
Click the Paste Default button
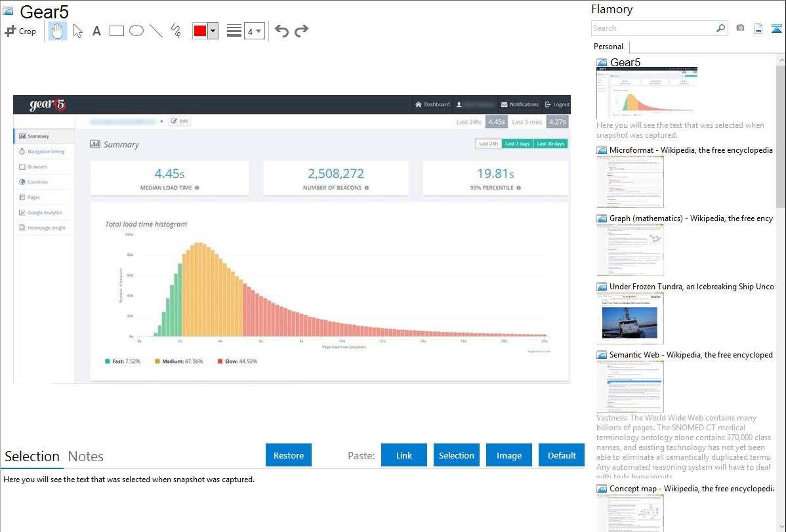(562, 455)
